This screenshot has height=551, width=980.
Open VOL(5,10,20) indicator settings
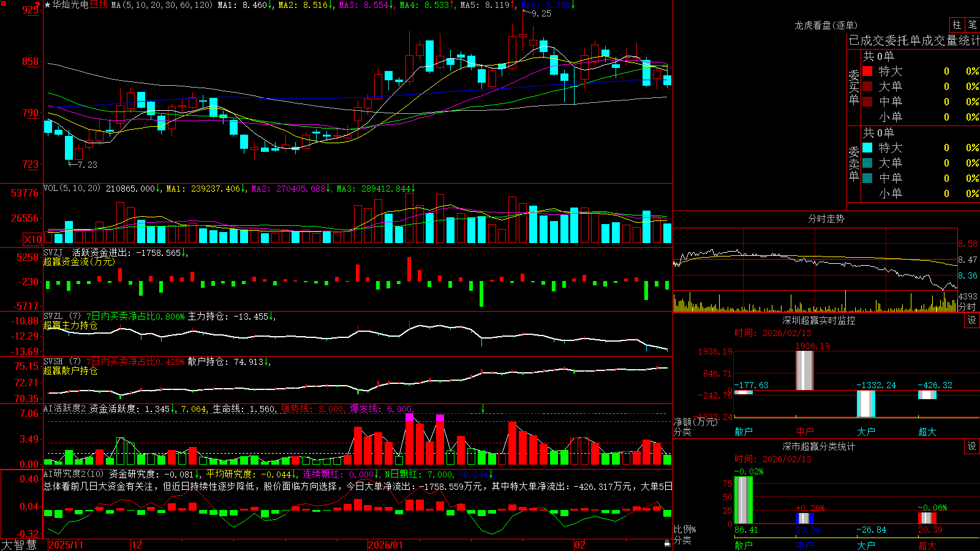pyautogui.click(x=72, y=189)
